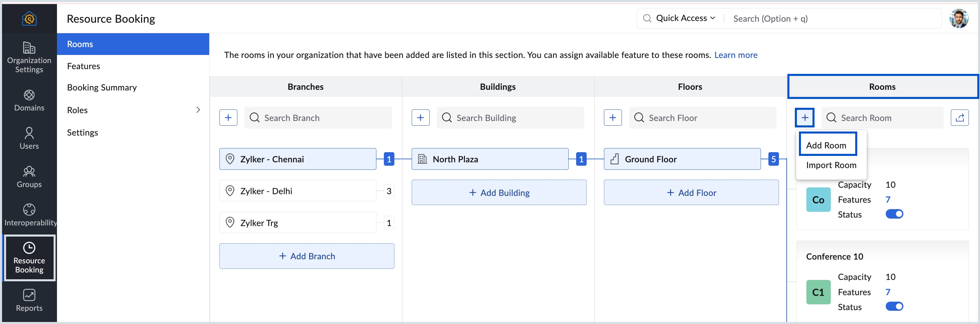Open Organization Settings in sidebar
Viewport: 980px width, 324px height.
(29, 57)
